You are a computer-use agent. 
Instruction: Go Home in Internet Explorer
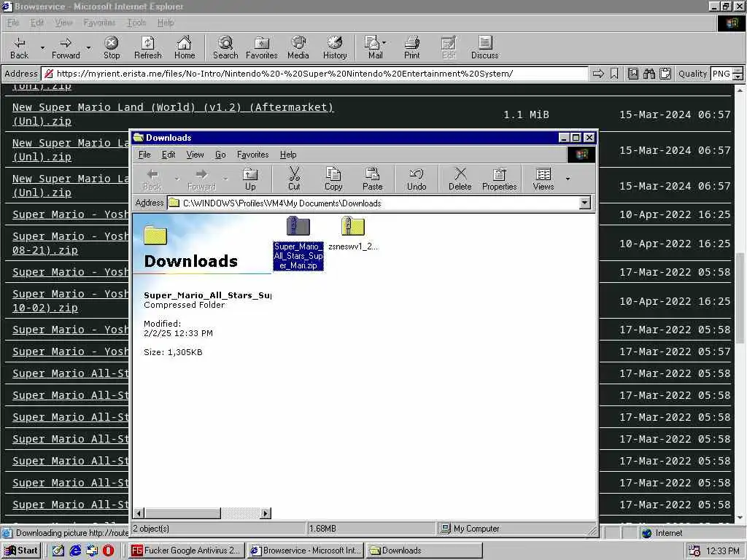point(185,47)
